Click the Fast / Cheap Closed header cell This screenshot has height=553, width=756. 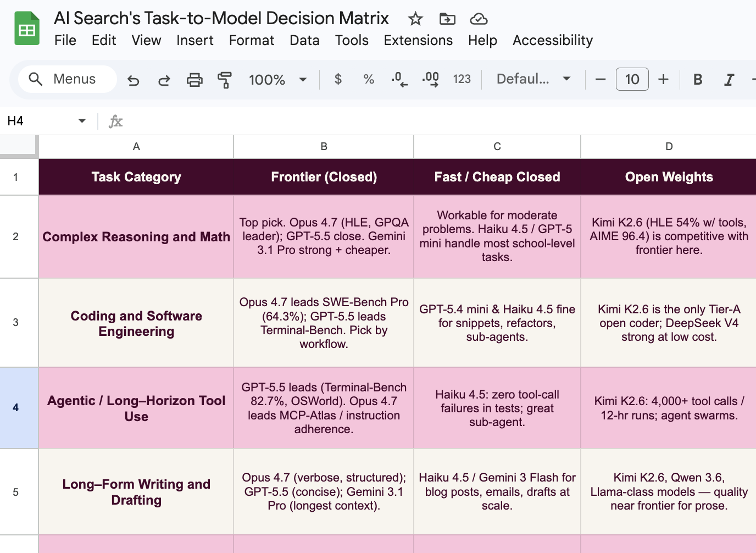[497, 177]
